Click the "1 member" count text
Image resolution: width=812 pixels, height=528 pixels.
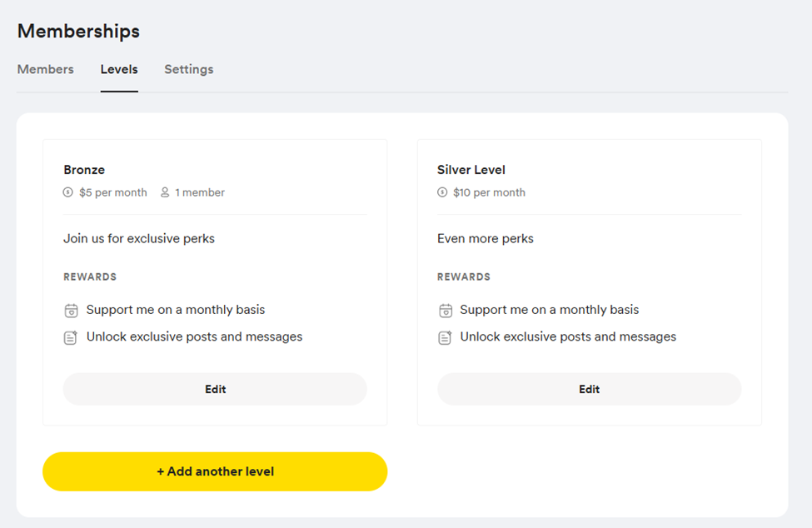coord(200,192)
